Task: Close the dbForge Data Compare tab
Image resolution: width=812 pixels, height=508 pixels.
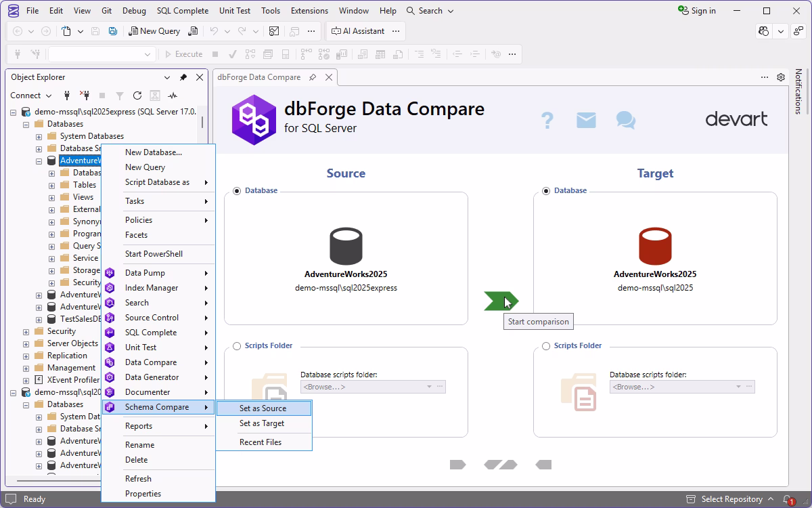Action: click(329, 77)
